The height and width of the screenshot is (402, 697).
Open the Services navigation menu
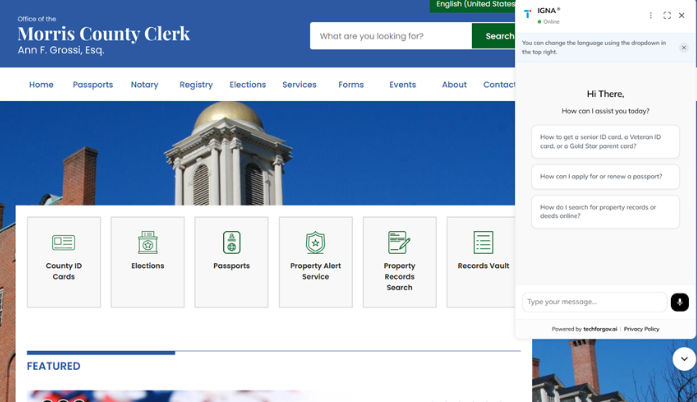(x=299, y=84)
